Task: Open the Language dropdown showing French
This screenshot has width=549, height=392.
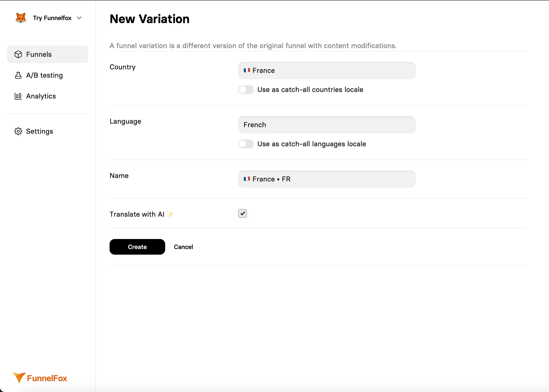Action: [327, 125]
